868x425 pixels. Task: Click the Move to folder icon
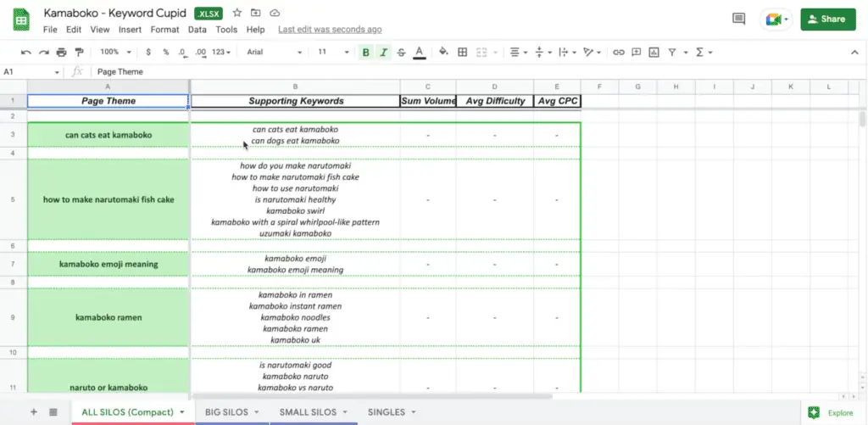[255, 13]
